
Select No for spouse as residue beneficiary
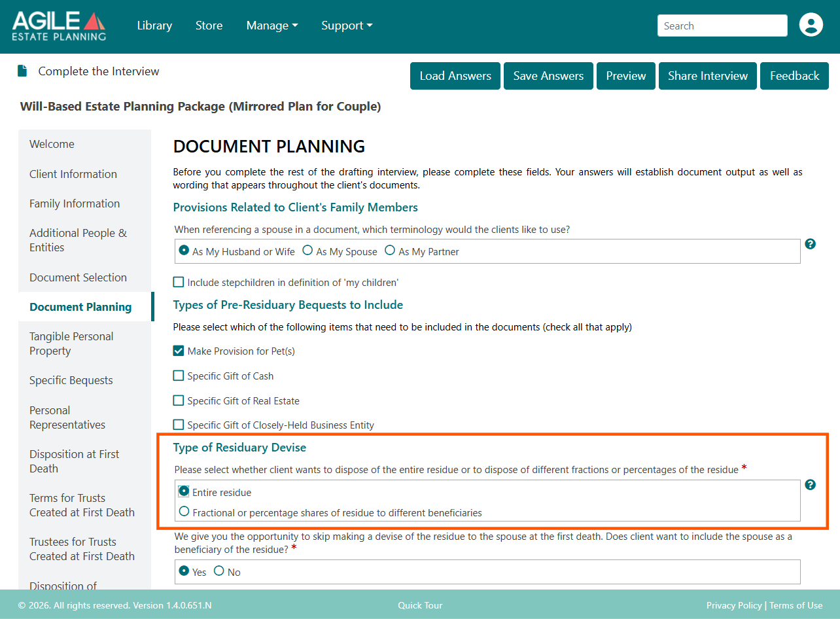pyautogui.click(x=219, y=571)
